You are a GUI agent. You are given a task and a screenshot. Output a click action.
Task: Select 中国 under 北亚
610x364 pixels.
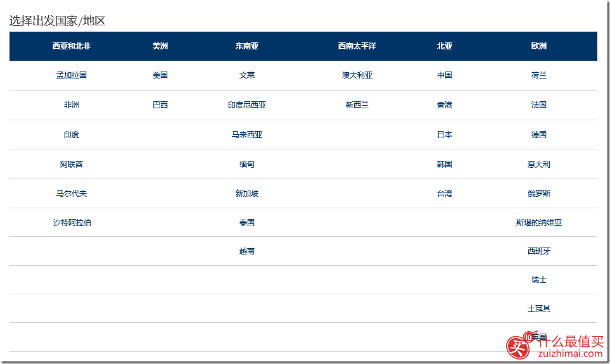coord(445,75)
